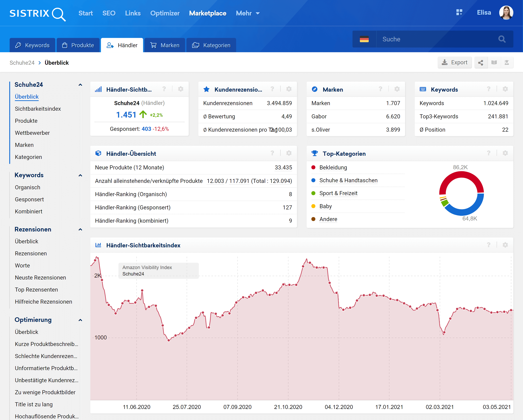The height and width of the screenshot is (420, 523).
Task: Click gear icon in Top-Kategorien panel
Action: click(505, 153)
